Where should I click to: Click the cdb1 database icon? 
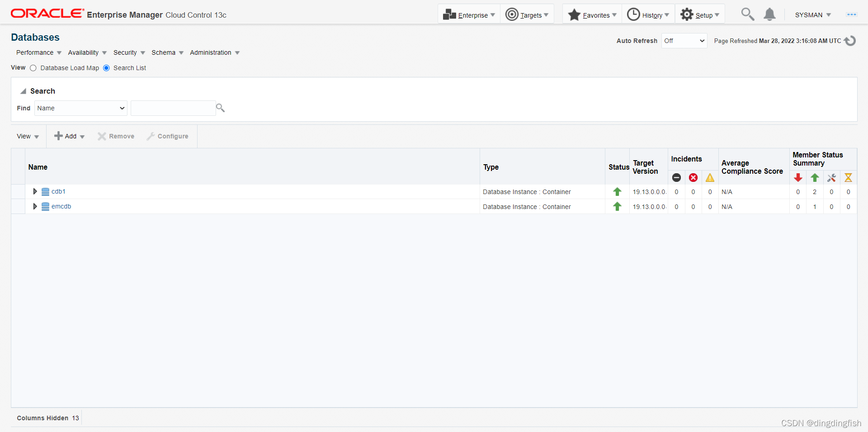click(x=45, y=192)
